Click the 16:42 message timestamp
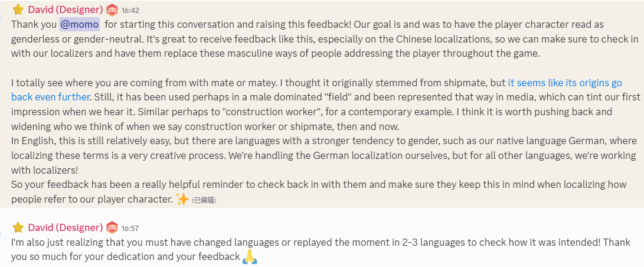The height and width of the screenshot is (267, 644). (x=130, y=10)
